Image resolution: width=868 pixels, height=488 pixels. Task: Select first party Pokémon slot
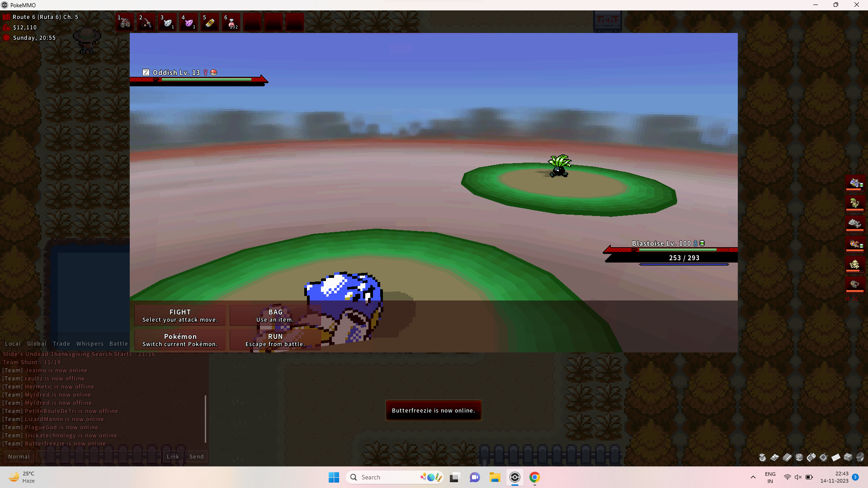click(856, 183)
